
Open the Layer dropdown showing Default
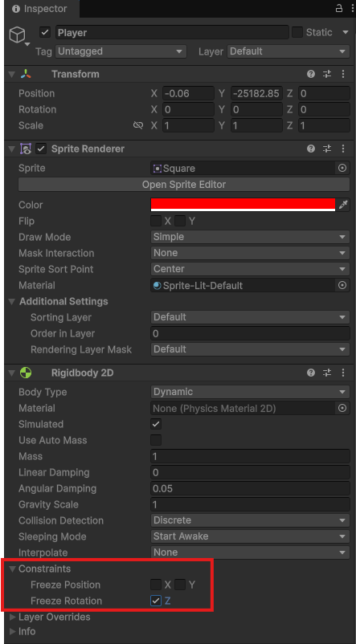click(288, 51)
